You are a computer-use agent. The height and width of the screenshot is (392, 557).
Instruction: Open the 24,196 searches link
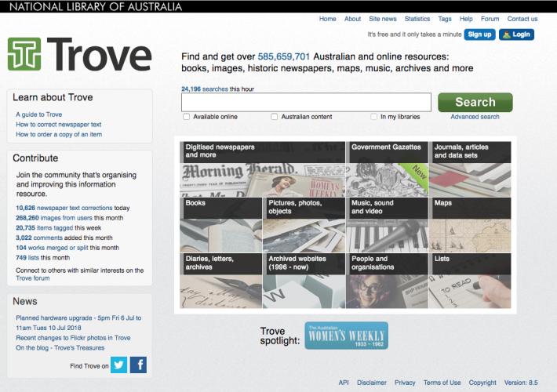205,89
